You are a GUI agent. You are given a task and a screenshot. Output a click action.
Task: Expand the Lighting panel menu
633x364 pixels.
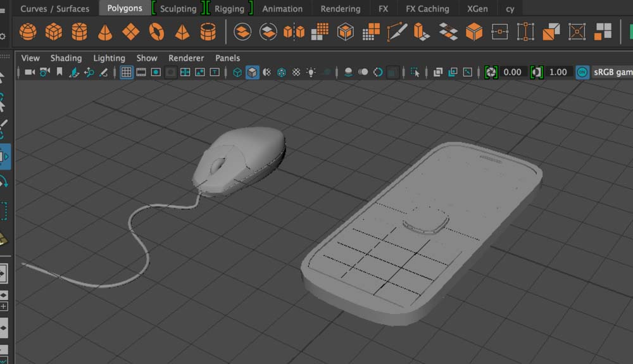click(x=109, y=58)
